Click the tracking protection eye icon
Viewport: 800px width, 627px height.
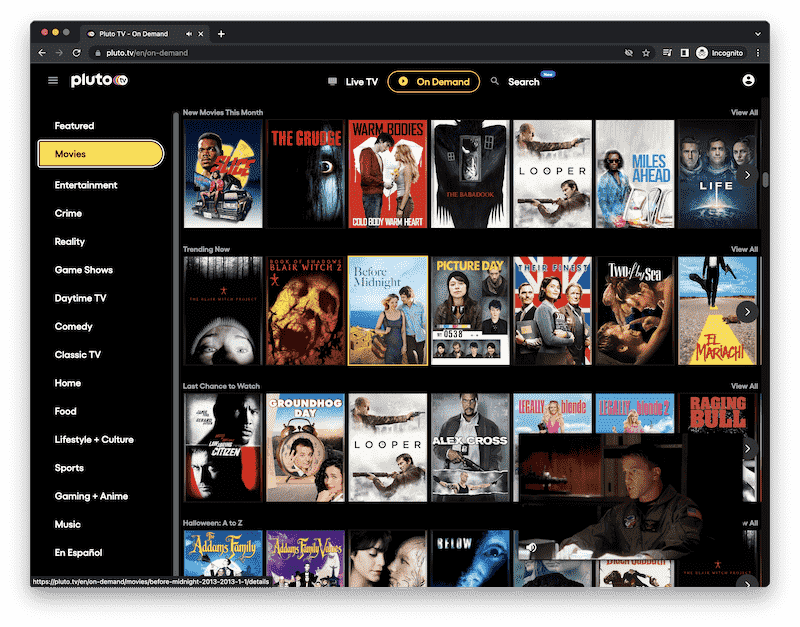[629, 53]
